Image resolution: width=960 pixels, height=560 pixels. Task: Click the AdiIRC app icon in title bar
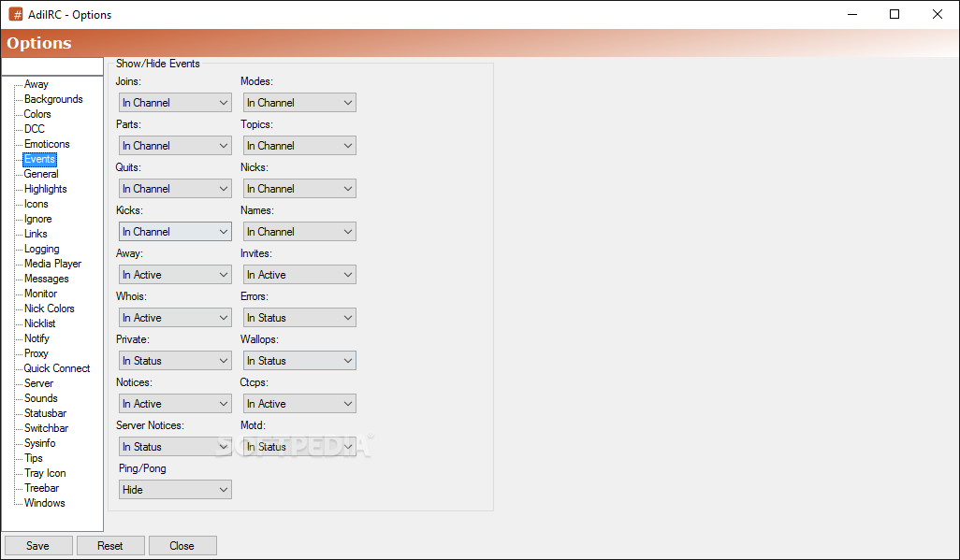click(15, 14)
